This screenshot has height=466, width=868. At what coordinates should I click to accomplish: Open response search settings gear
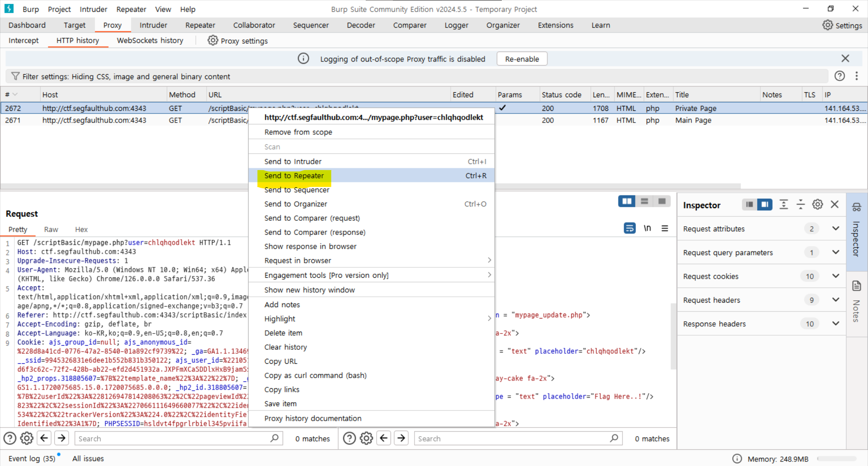[367, 438]
